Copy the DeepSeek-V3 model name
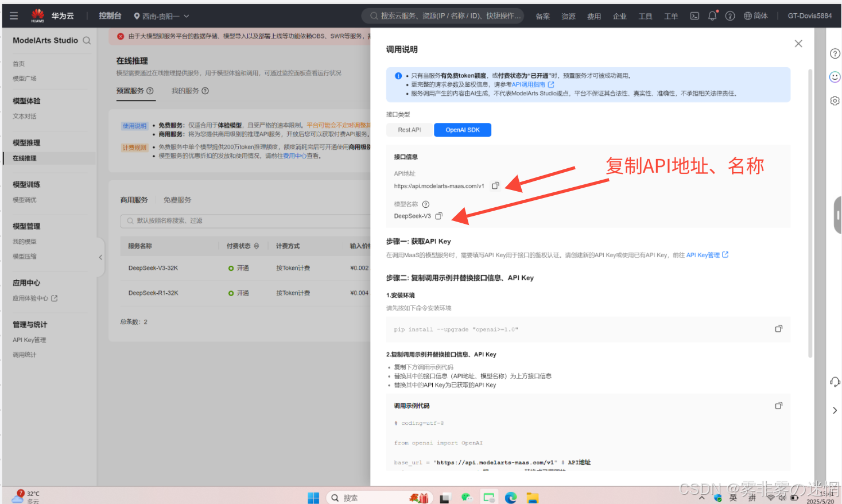842x504 pixels. (x=439, y=216)
